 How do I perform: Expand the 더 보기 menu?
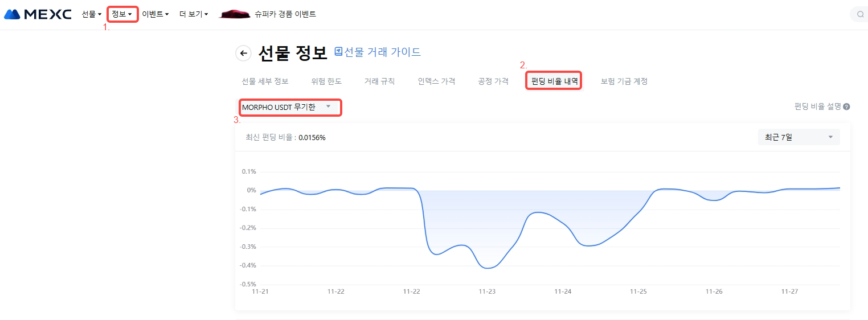pyautogui.click(x=194, y=14)
